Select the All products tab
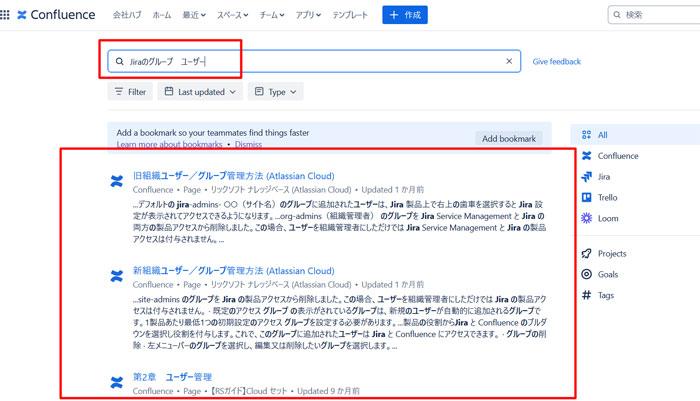Screen dimensions: 700x401 (x=636, y=135)
